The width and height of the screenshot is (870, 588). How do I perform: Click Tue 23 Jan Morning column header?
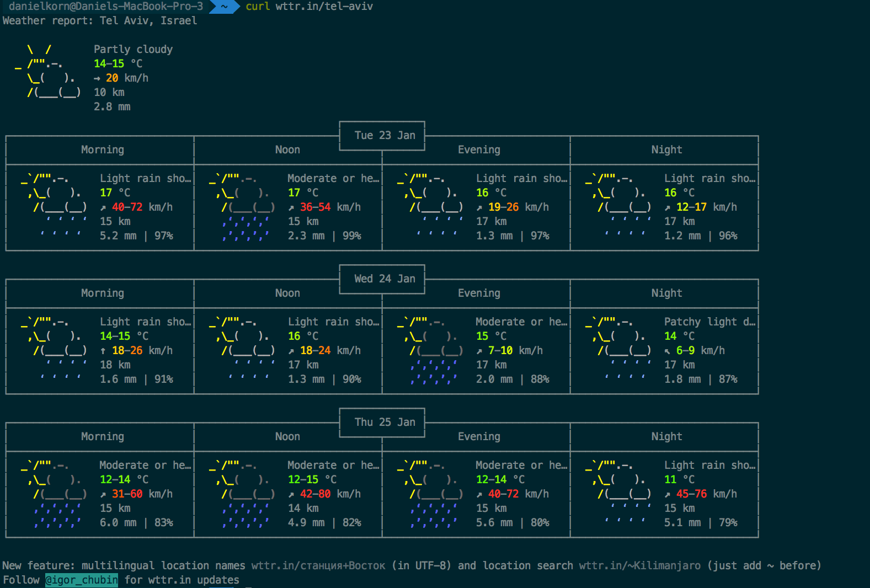[103, 149]
